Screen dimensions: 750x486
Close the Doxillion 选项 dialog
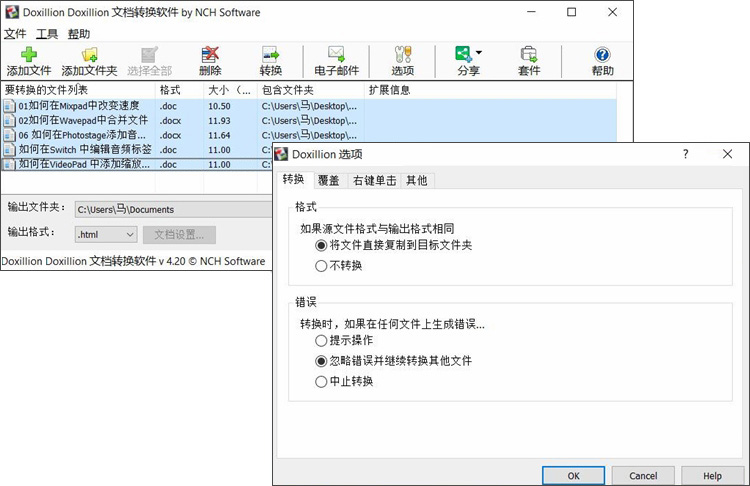[x=728, y=154]
